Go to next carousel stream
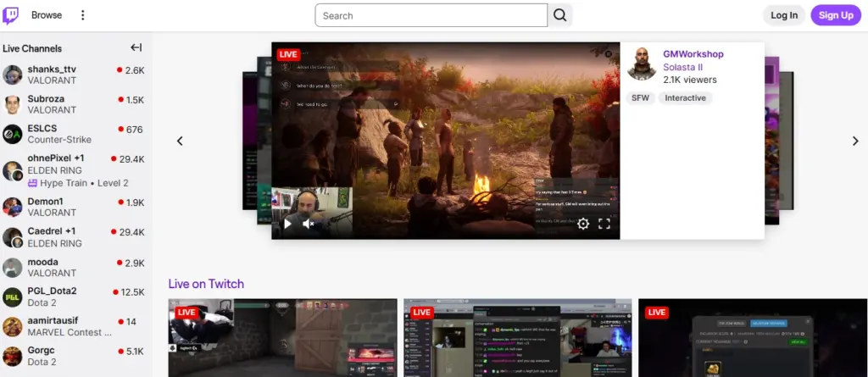 pos(855,141)
